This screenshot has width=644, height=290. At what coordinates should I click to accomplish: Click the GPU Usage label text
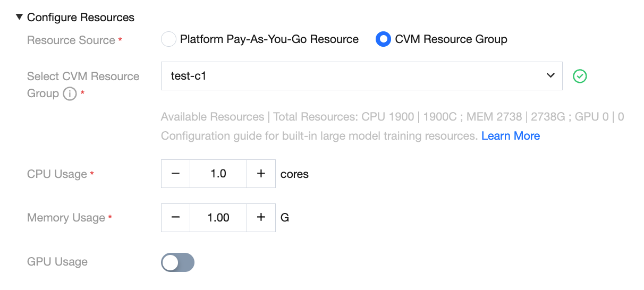click(57, 262)
